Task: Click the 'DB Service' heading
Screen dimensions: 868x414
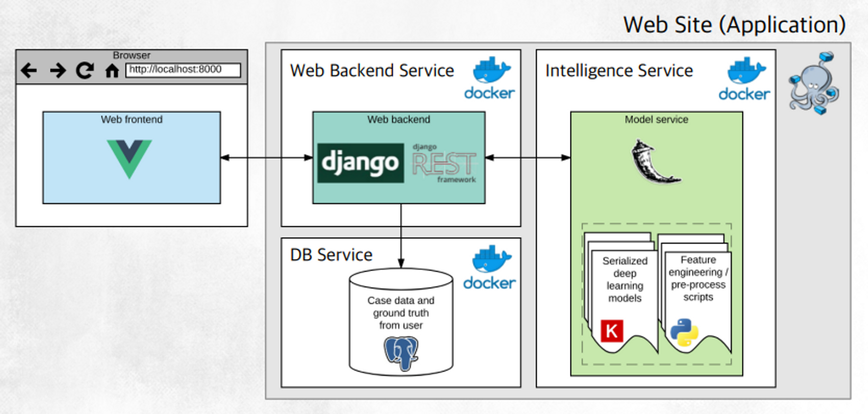Action: point(331,255)
